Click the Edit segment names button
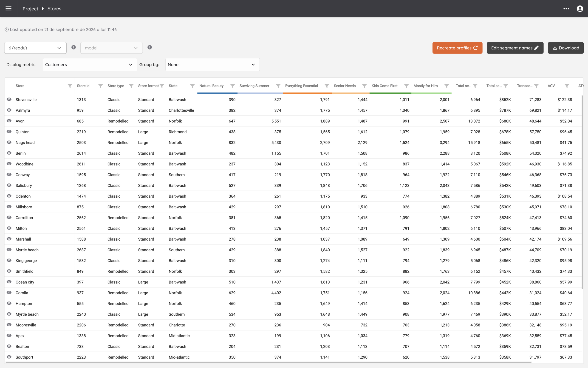Image resolution: width=588 pixels, height=368 pixels. pos(515,48)
